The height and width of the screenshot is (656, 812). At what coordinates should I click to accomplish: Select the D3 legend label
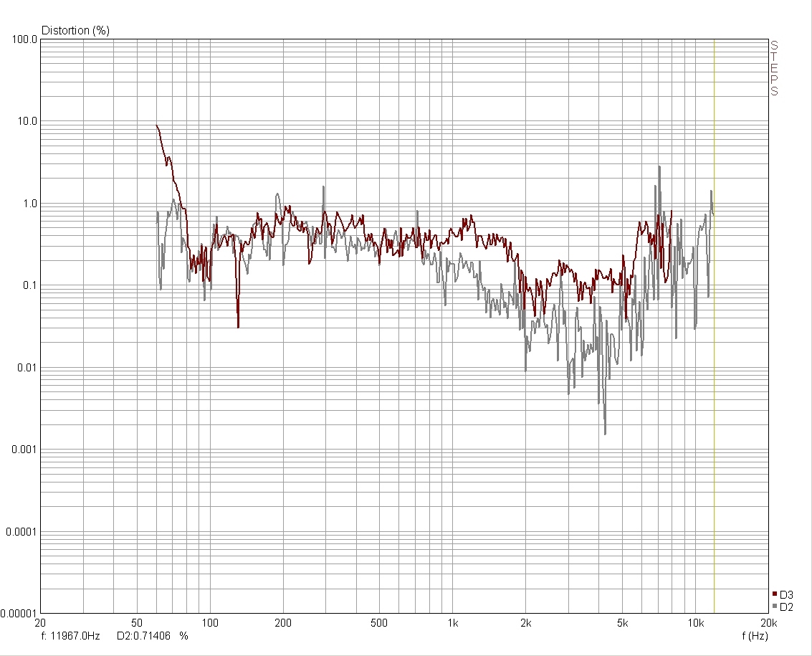787,594
